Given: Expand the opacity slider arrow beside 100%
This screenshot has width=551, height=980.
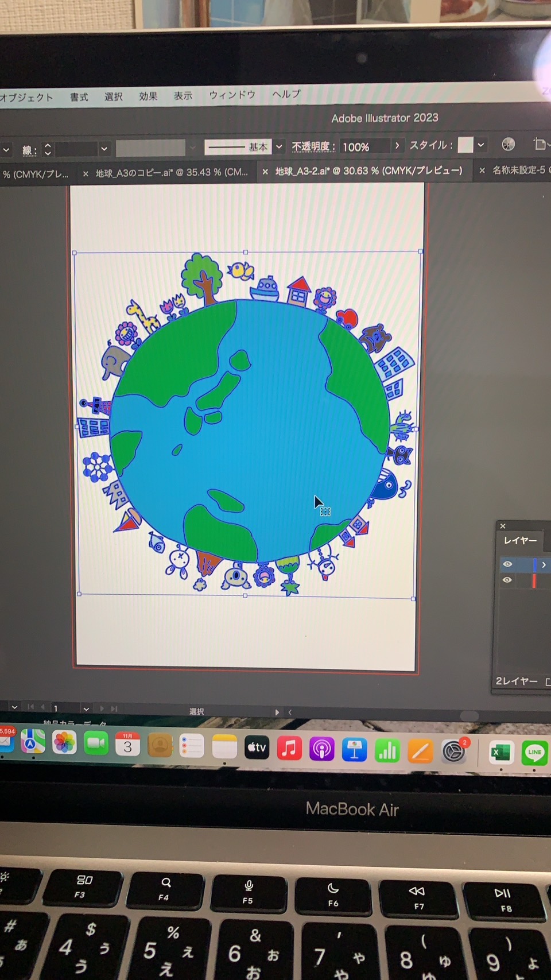Looking at the screenshot, I should click(397, 146).
